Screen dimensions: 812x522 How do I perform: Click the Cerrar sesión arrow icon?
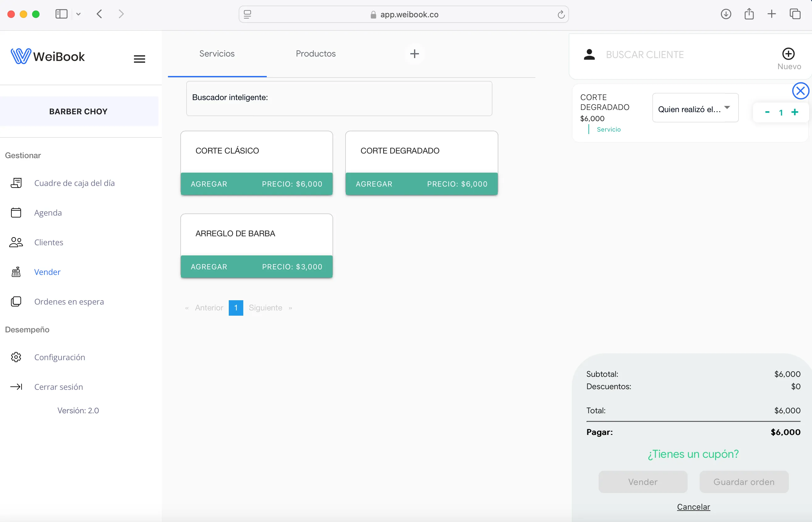[16, 387]
